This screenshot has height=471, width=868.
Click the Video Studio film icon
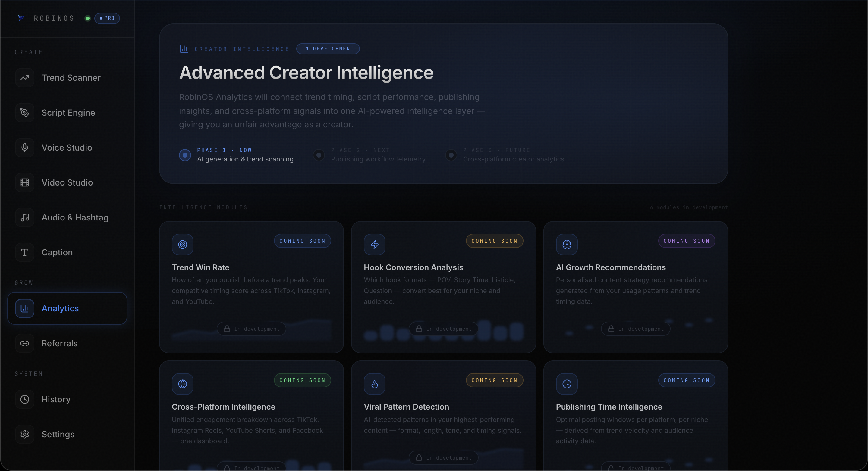[x=25, y=182]
